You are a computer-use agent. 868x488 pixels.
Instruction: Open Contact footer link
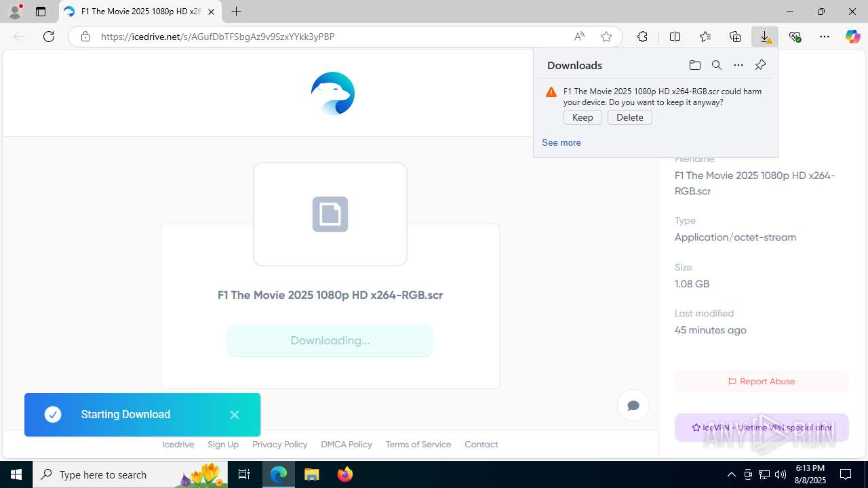pos(481,445)
